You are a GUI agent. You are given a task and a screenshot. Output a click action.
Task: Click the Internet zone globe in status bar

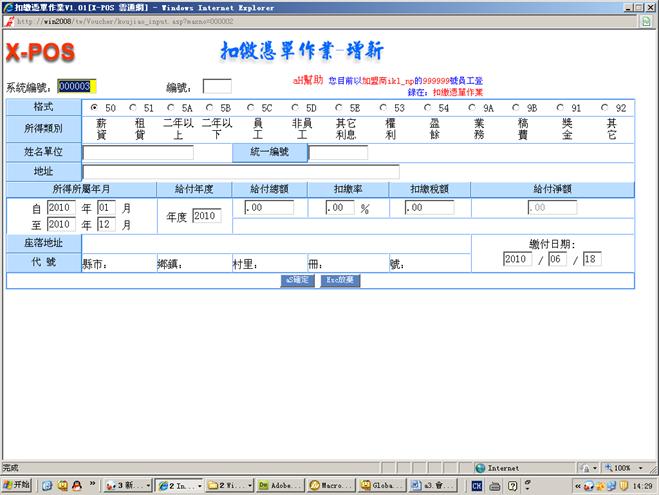(481, 467)
